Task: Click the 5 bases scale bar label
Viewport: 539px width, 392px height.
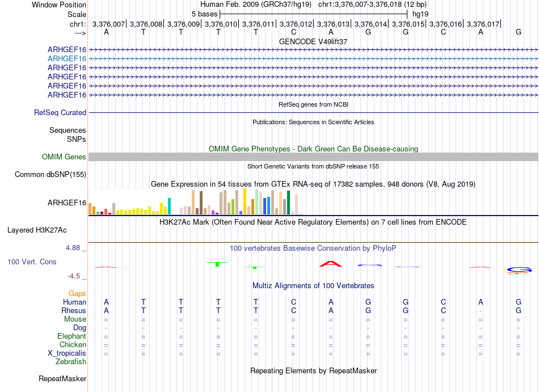Action: click(204, 14)
